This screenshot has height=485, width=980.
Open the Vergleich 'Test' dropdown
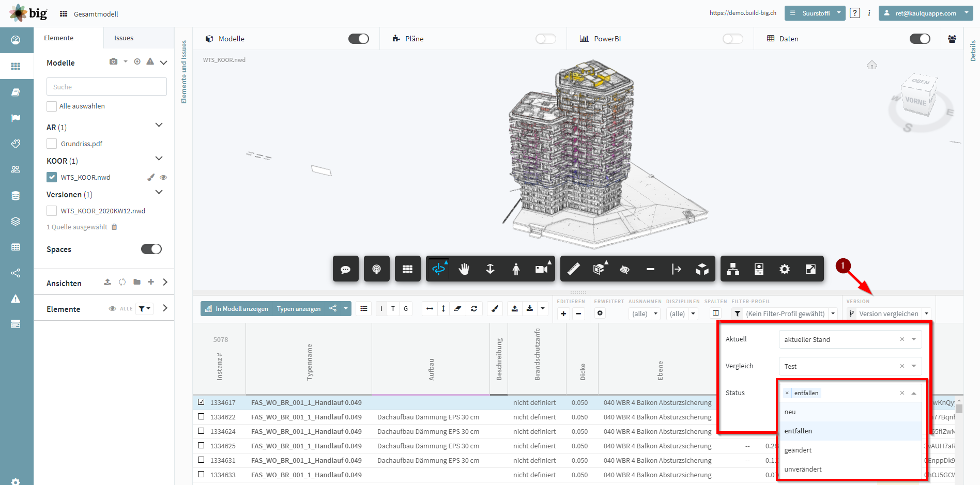coord(850,366)
